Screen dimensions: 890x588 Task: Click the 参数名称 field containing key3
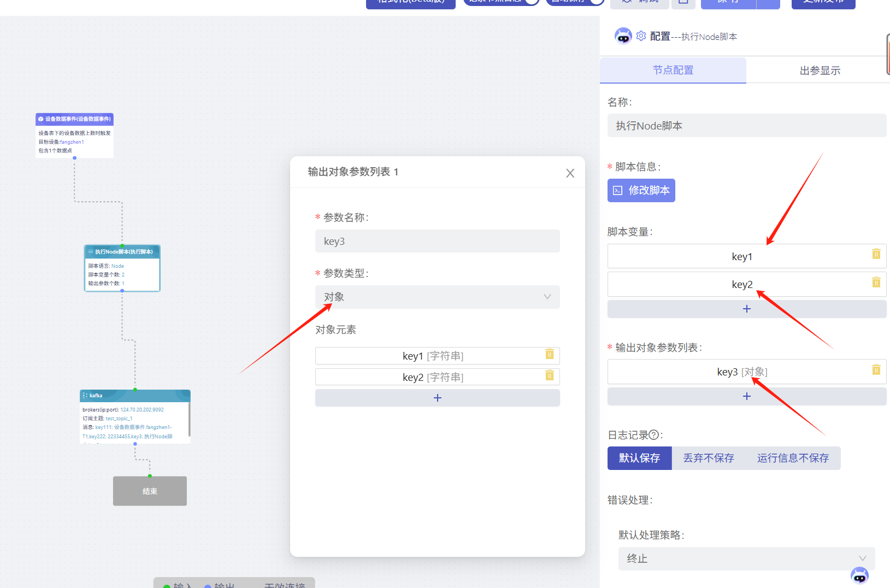coord(438,241)
